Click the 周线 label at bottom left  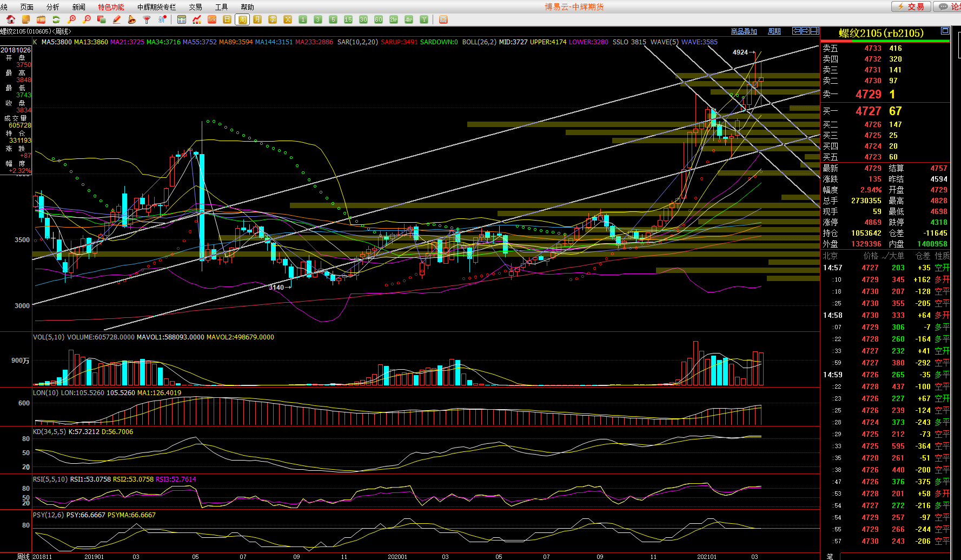pos(23,556)
